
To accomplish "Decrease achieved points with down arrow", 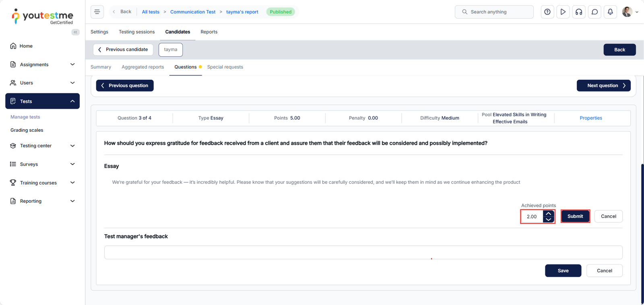I will click(548, 220).
